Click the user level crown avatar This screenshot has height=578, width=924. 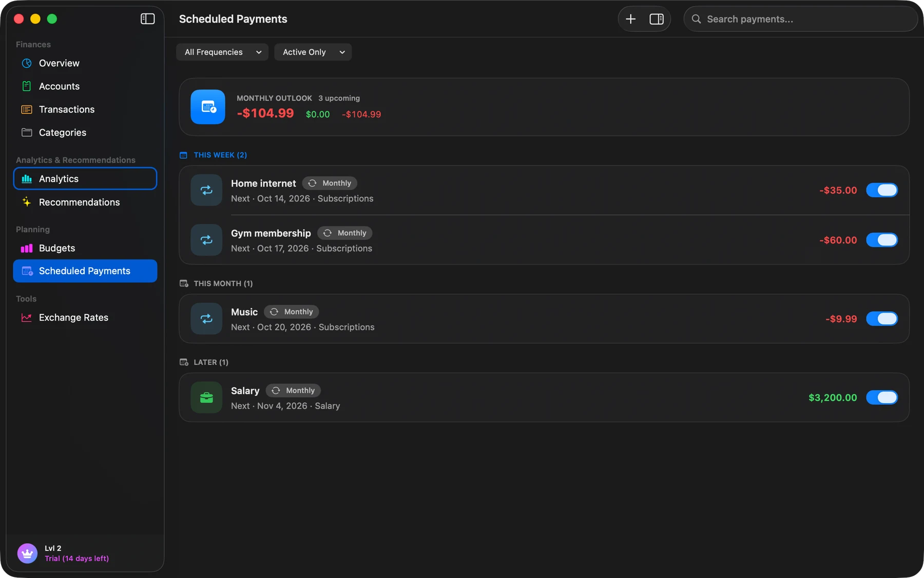27,553
